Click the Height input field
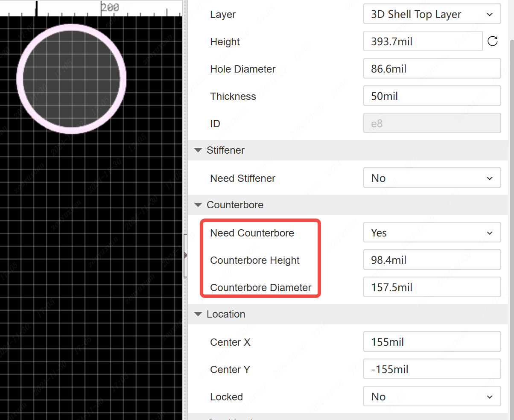Screen dimensions: 514x420 tap(423, 42)
